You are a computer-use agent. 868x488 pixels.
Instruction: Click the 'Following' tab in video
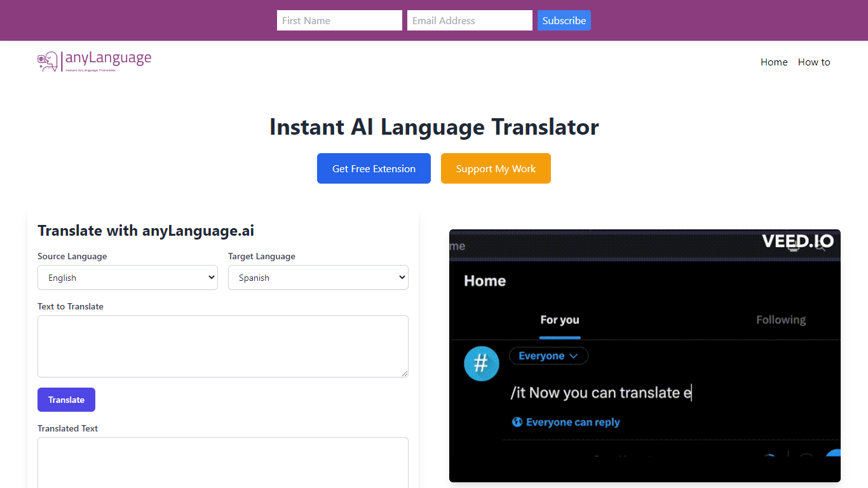point(781,320)
